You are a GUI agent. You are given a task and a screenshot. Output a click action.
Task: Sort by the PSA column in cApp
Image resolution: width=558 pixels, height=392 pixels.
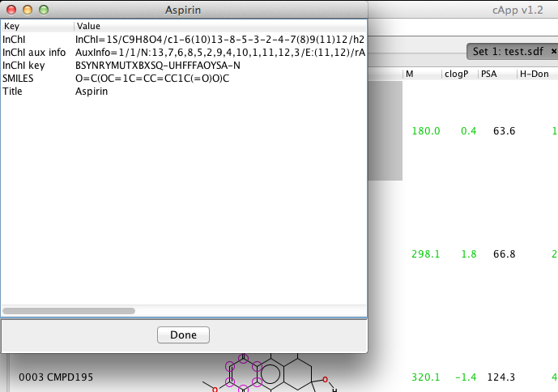pos(497,74)
